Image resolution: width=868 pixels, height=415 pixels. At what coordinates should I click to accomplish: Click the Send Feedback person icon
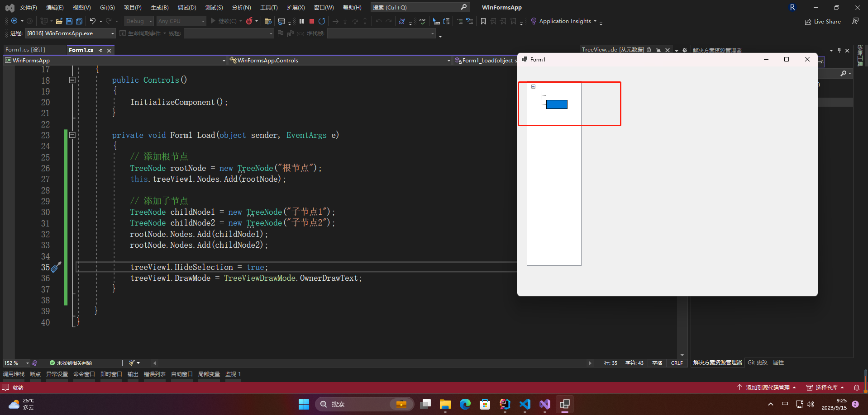tap(855, 21)
